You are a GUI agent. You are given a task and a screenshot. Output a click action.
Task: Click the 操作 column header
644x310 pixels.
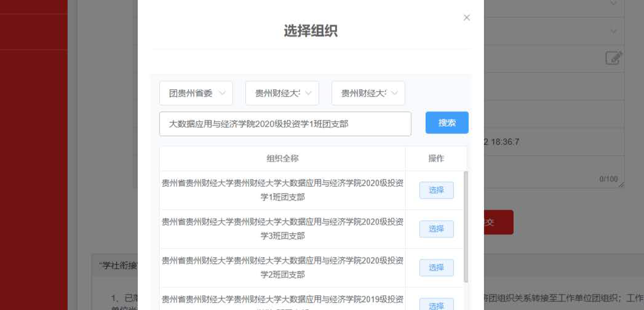(x=436, y=159)
